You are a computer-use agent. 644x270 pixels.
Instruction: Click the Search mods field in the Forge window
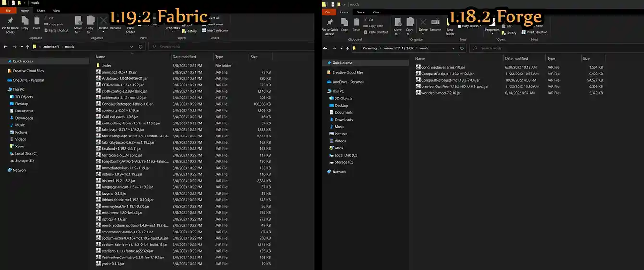click(x=556, y=48)
